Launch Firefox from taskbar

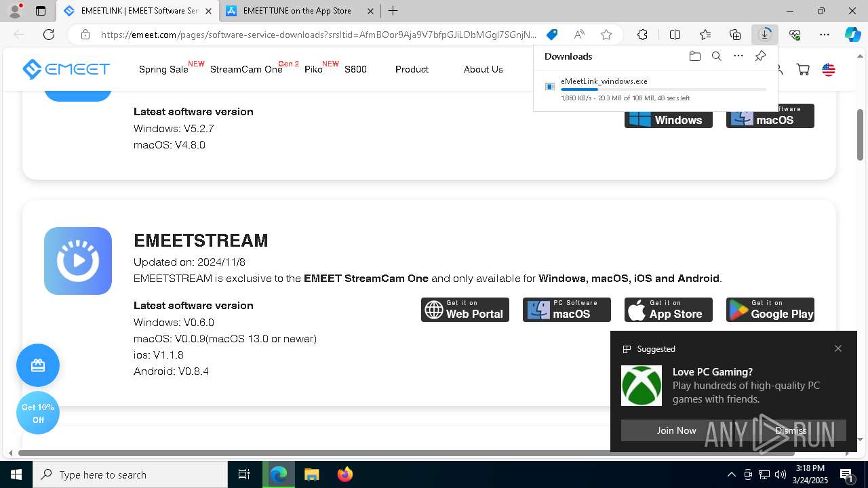click(x=345, y=474)
